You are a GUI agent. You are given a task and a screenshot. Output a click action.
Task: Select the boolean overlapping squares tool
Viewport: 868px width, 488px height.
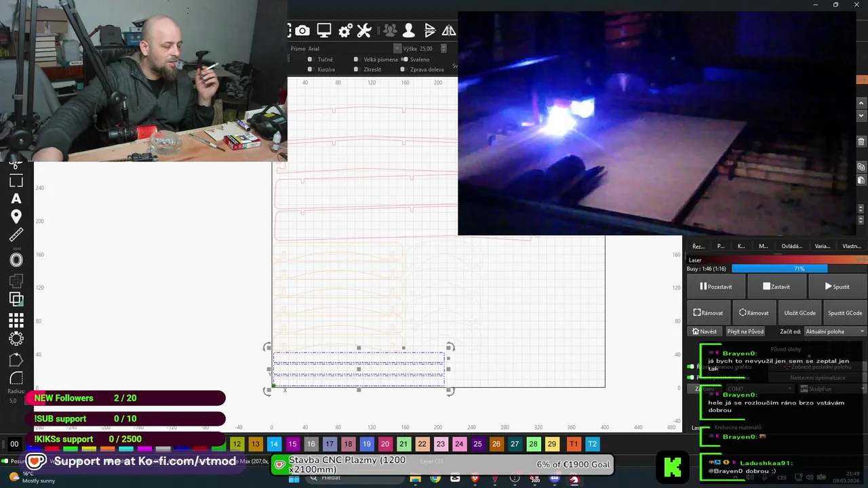(x=16, y=299)
